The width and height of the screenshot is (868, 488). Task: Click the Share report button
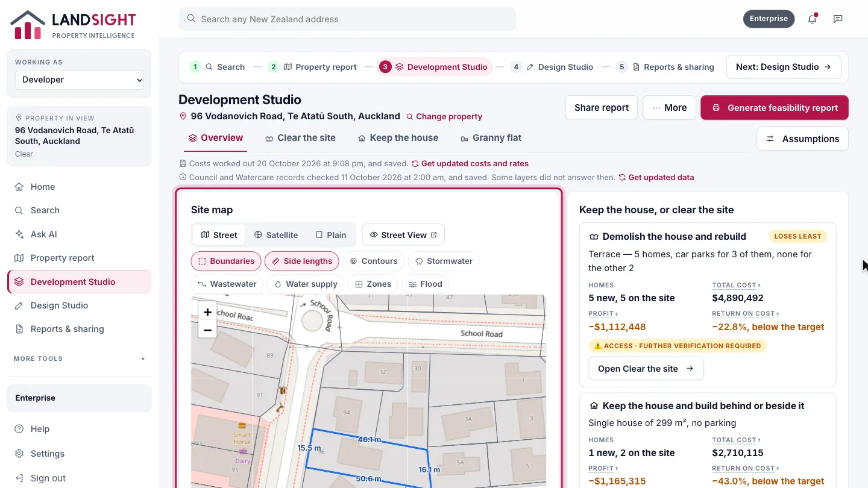(601, 108)
